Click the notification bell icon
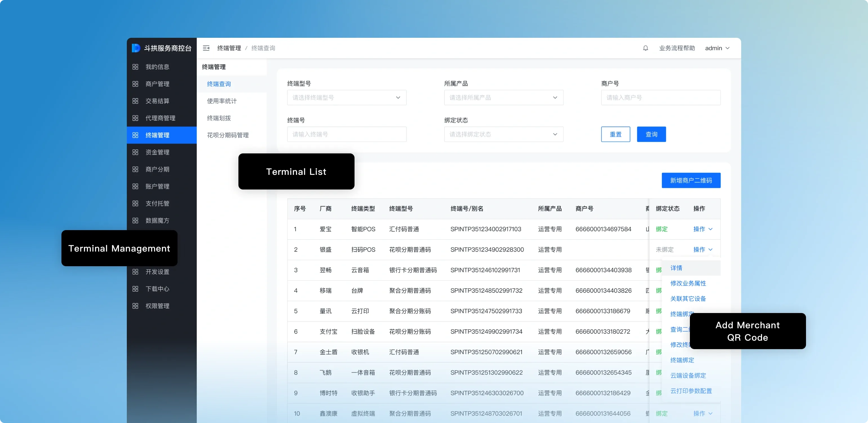868x423 pixels. [645, 48]
